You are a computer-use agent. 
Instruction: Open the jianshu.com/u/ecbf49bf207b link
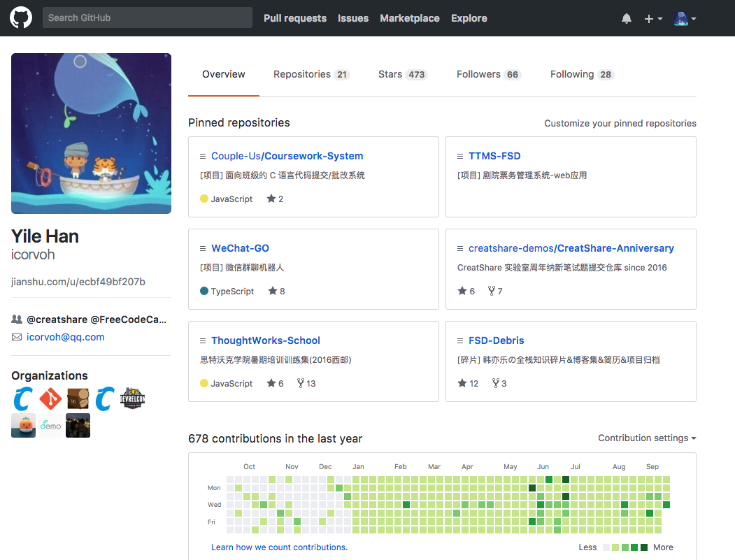[x=78, y=282]
